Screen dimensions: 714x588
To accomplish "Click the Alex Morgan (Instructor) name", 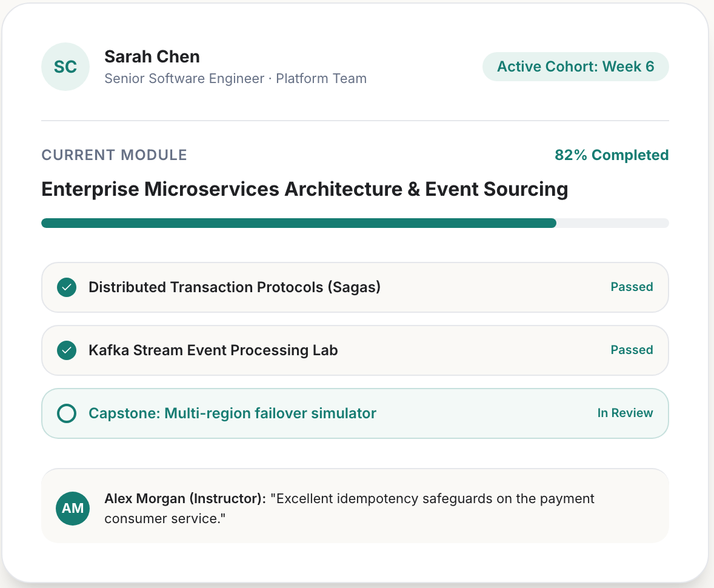I will [185, 499].
